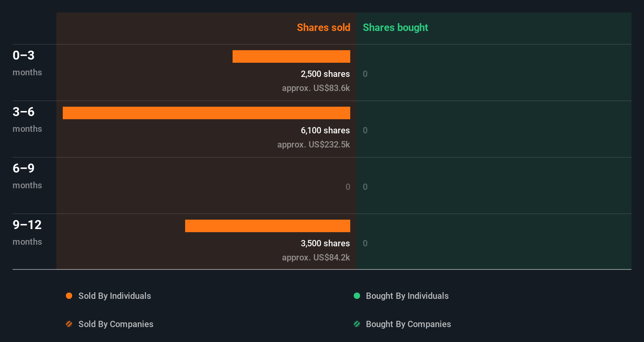Screen dimensions: 644x342
Task: Select the Bought By Companies legend label
Action: pyautogui.click(x=408, y=324)
